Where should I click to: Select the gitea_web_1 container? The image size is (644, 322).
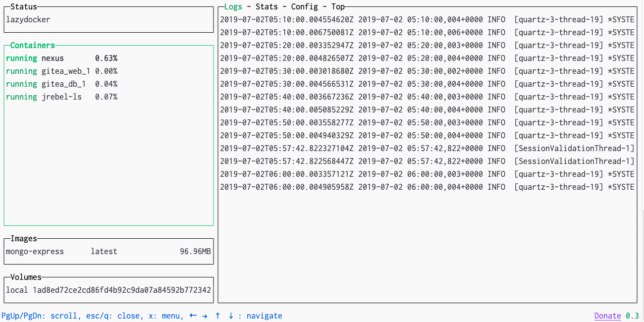point(61,71)
